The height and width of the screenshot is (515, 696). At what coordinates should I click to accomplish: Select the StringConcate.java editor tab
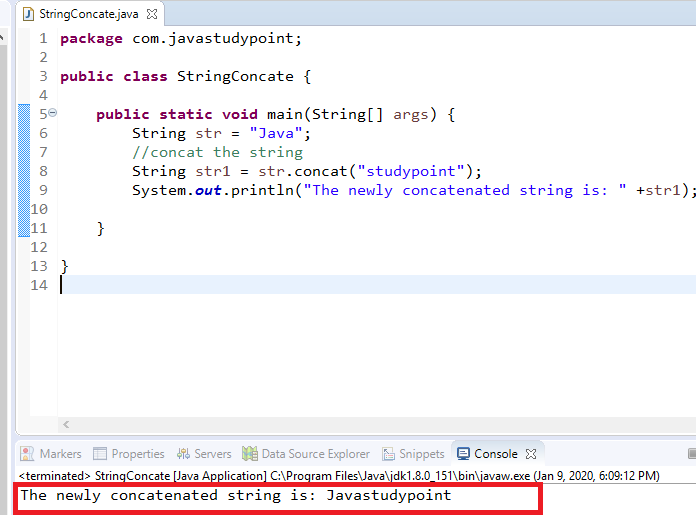pos(89,14)
